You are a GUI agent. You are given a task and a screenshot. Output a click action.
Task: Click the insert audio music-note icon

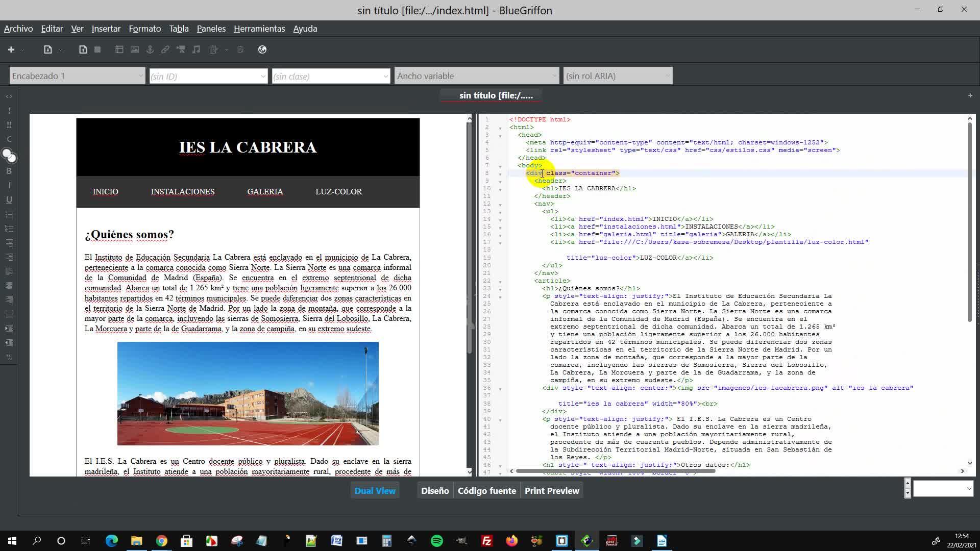(x=196, y=49)
